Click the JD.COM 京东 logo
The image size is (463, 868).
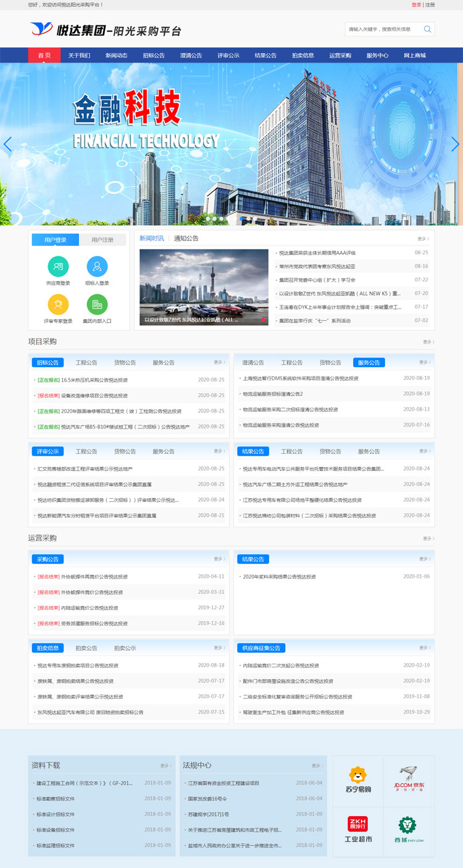pos(409,780)
